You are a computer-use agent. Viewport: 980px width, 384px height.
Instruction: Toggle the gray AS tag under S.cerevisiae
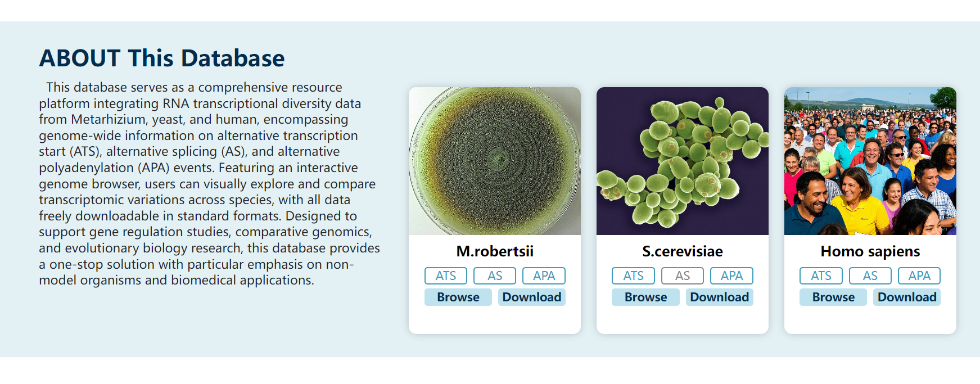[683, 276]
